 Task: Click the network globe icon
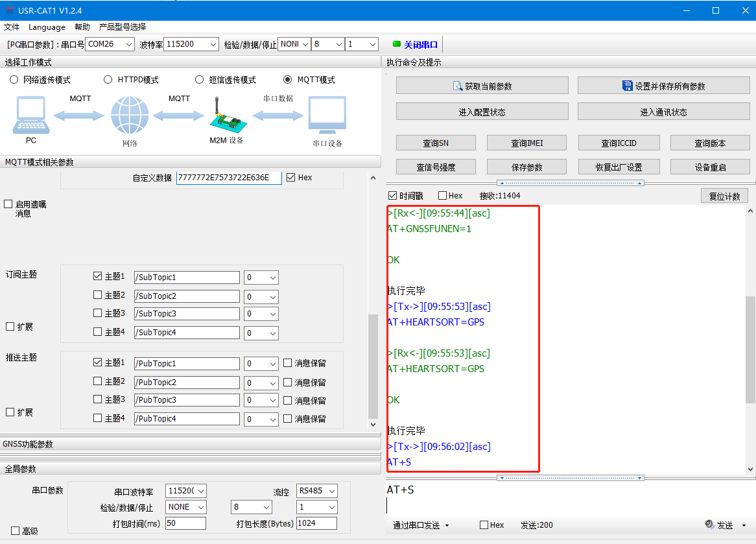click(x=130, y=115)
